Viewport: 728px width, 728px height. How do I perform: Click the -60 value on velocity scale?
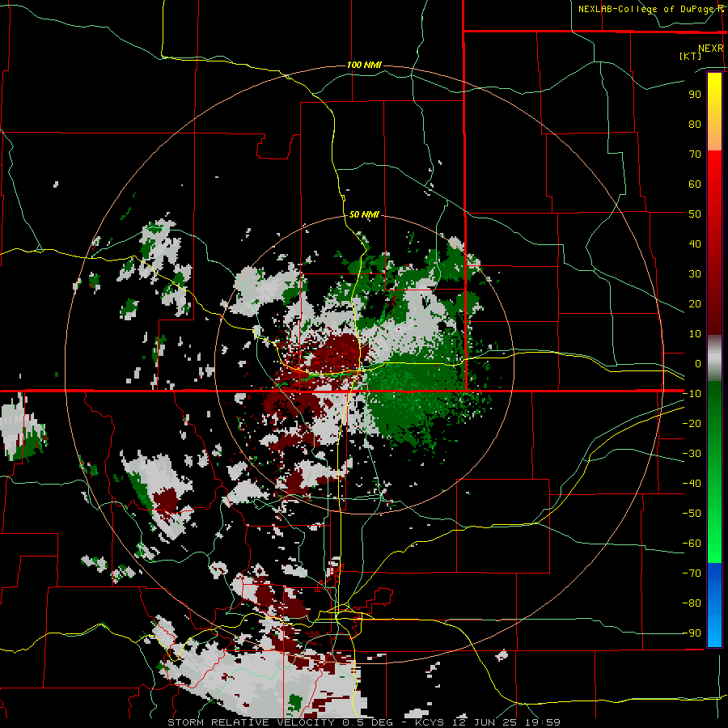click(692, 544)
